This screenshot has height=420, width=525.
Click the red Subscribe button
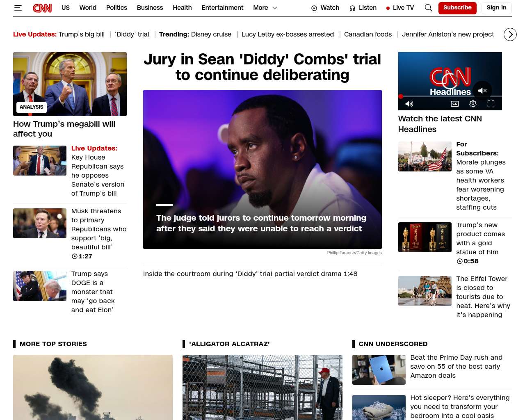[x=457, y=8]
